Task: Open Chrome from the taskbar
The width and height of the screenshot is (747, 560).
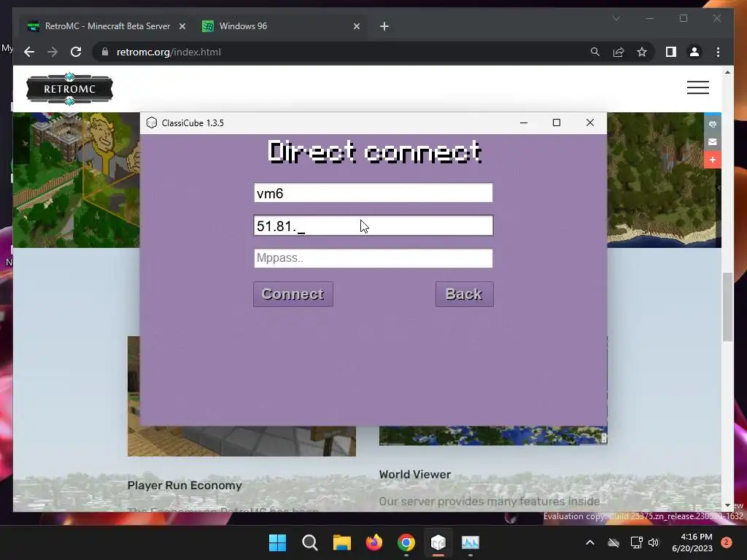Action: point(406,542)
